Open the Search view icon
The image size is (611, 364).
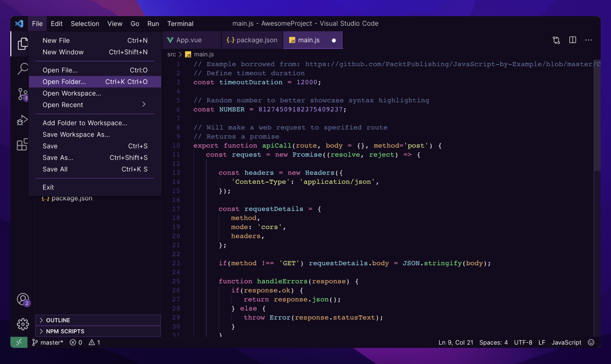(x=23, y=69)
